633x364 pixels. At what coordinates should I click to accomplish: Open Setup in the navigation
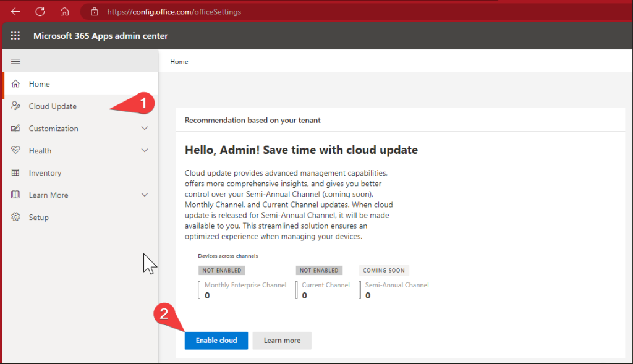point(80,217)
